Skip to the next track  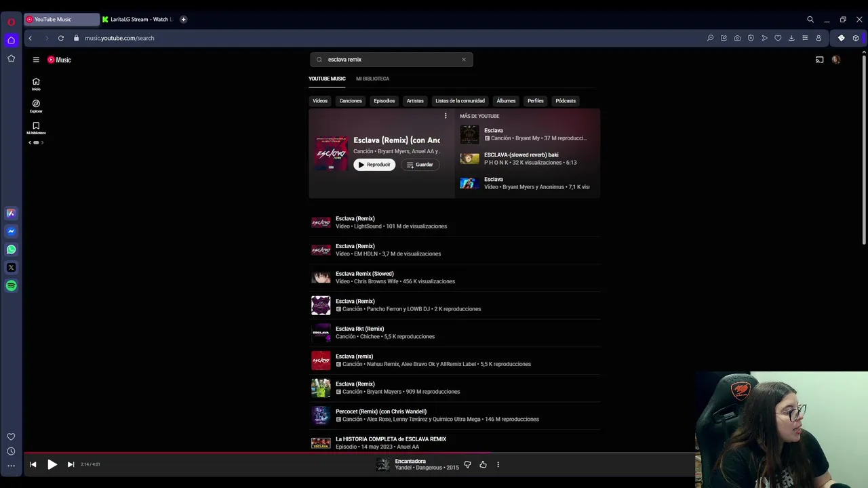(71, 464)
